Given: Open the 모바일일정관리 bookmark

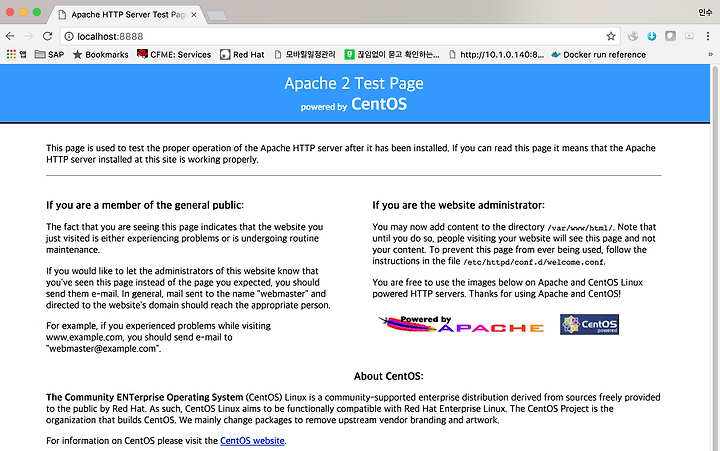Looking at the screenshot, I should coord(305,55).
